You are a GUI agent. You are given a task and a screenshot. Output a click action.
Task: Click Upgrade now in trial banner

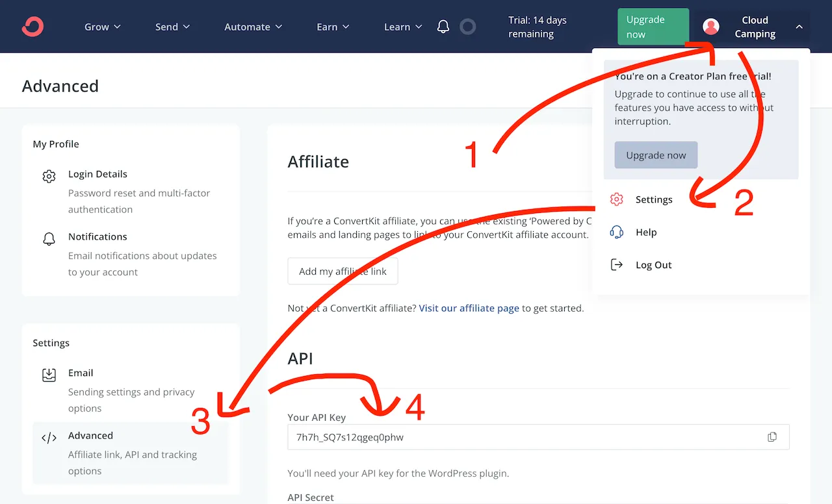pyautogui.click(x=656, y=155)
